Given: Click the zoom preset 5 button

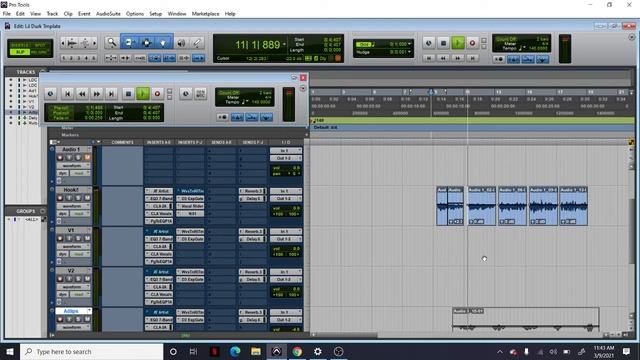Looking at the screenshot, I should point(93,58).
